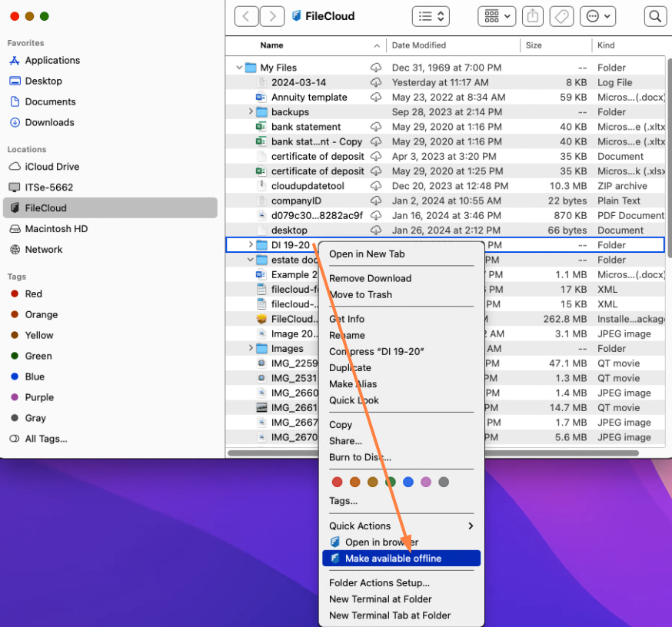Click cloud status icon beside companyID
Screen dimensions: 672x627
[x=376, y=201]
